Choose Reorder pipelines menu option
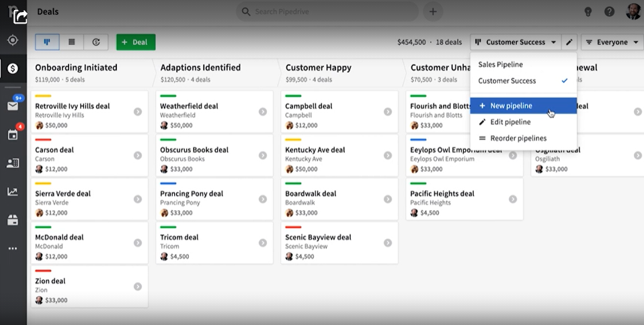This screenshot has width=644, height=325. coord(523,138)
